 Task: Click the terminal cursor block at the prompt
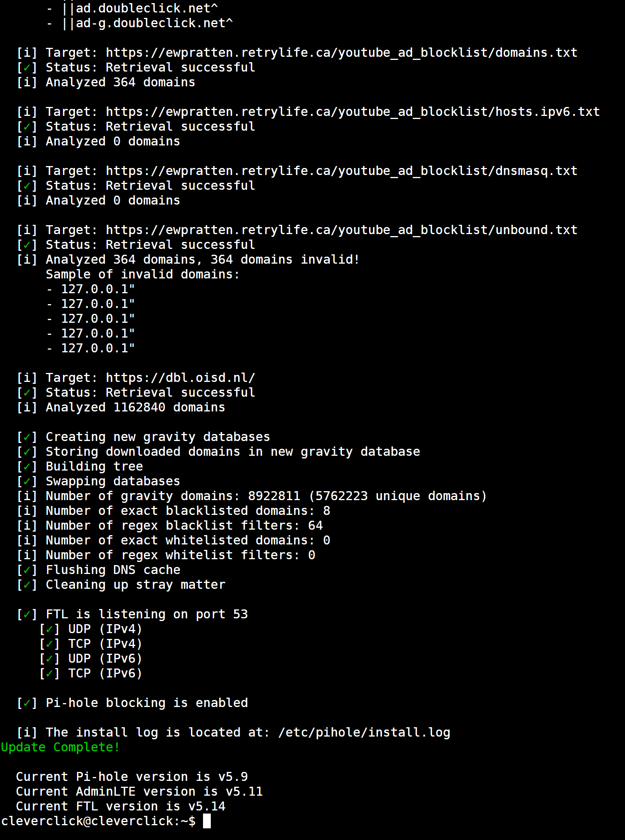pos(207,821)
